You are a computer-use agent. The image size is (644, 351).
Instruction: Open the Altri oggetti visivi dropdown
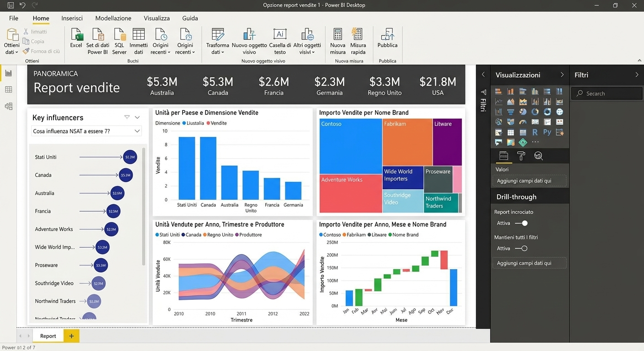coord(307,41)
